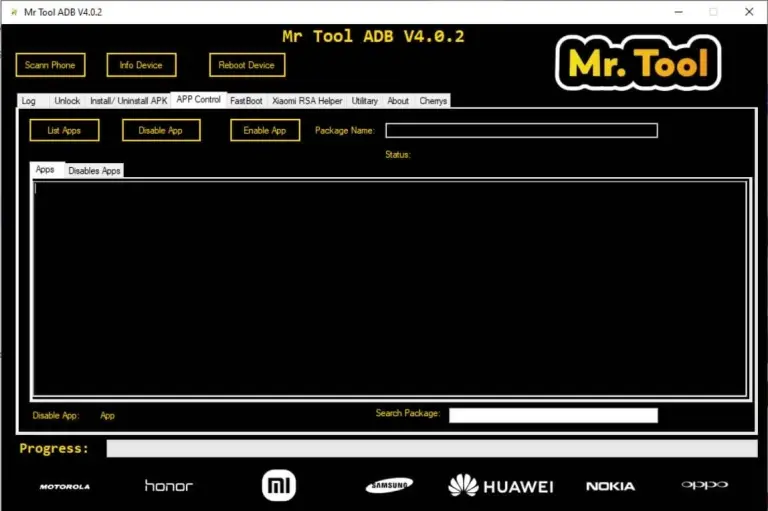Go to the About tab
The width and height of the screenshot is (768, 511).
click(398, 100)
